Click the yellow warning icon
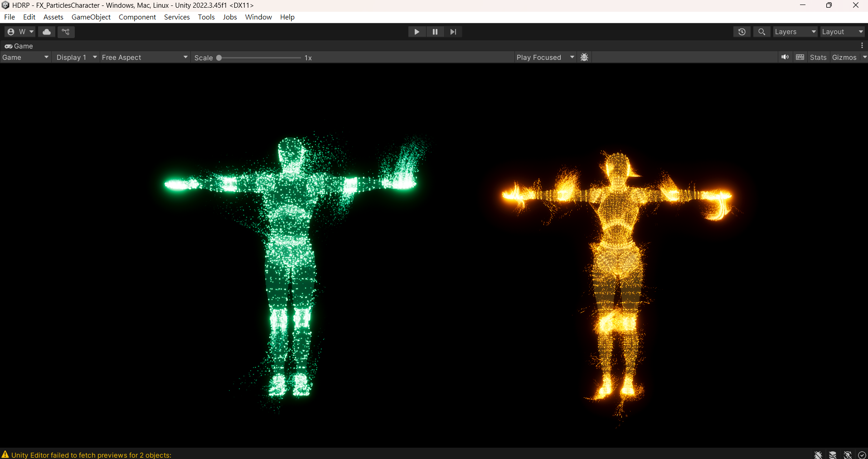The height and width of the screenshot is (459, 868). [x=5, y=454]
